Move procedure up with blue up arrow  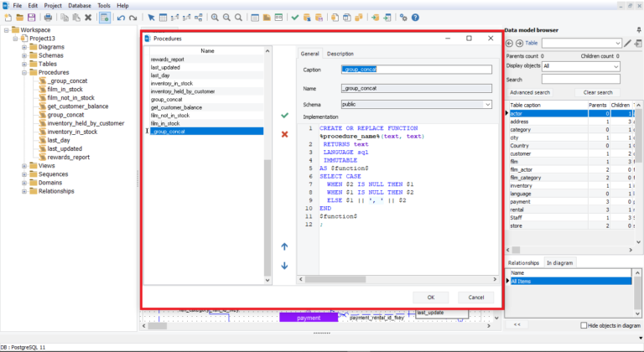[x=284, y=246]
